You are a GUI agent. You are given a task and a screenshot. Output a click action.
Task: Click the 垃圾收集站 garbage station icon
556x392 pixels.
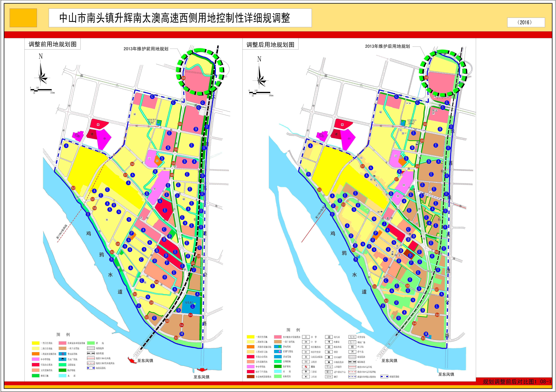pyautogui.click(x=329, y=362)
